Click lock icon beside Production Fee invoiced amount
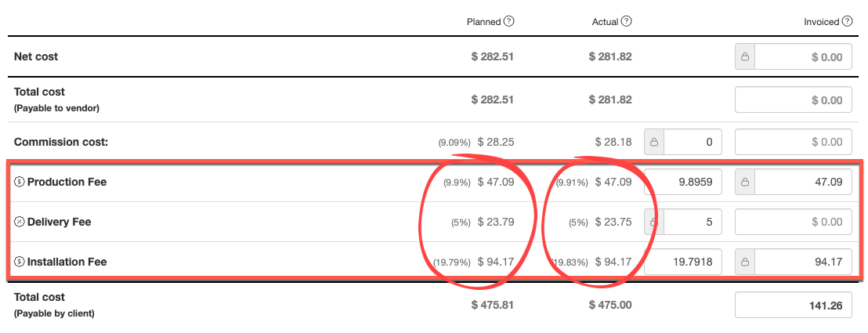This screenshot has height=333, width=868. click(745, 183)
